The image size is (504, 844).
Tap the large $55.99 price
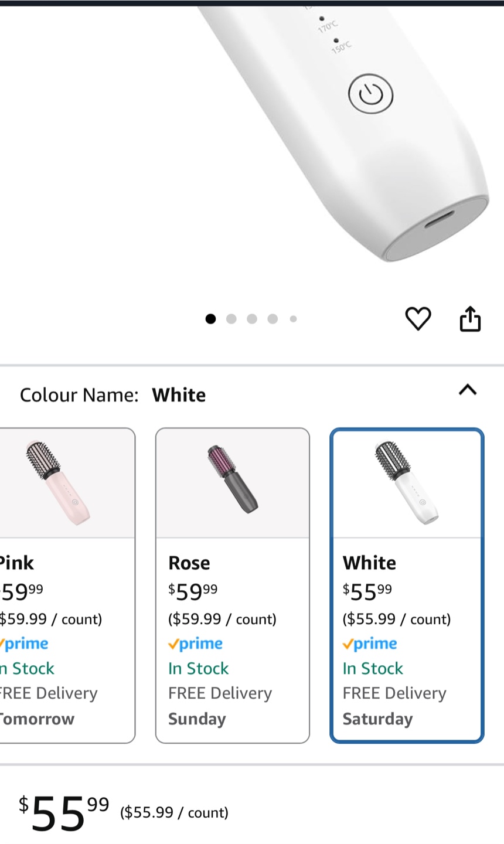tap(63, 812)
